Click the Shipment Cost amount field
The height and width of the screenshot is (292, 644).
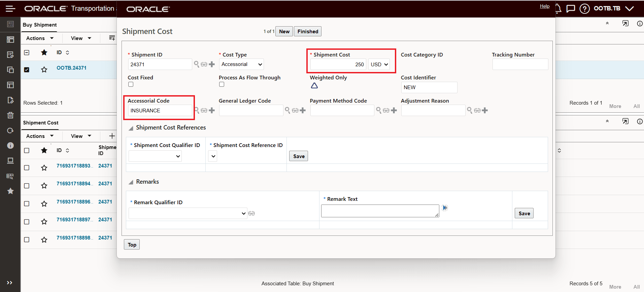point(338,64)
